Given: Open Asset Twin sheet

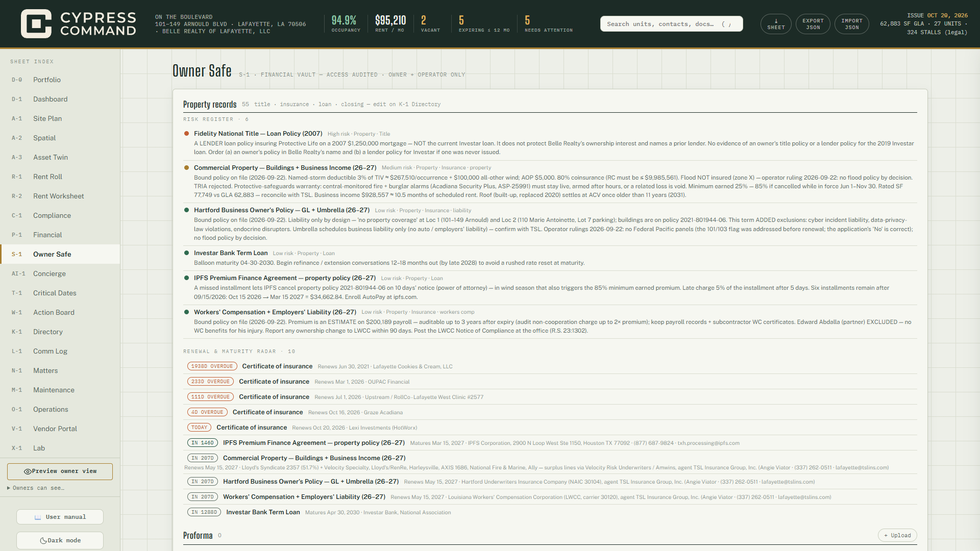Looking at the screenshot, I should [x=60, y=158].
